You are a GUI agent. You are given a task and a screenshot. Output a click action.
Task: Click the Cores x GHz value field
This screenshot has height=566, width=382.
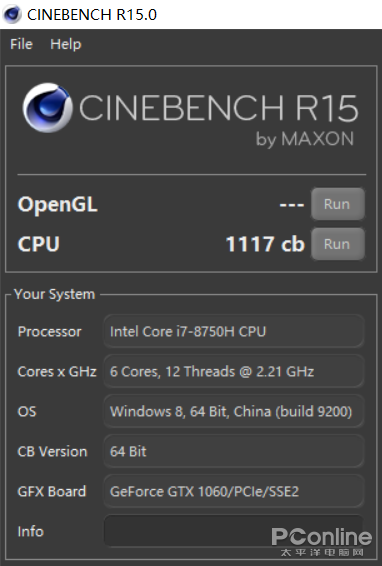coord(233,371)
